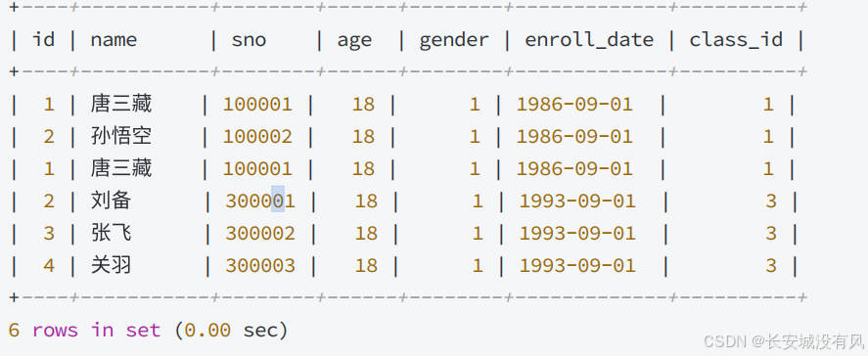This screenshot has height=356, width=868.
Task: Click the id value 4
Action: [x=49, y=266]
